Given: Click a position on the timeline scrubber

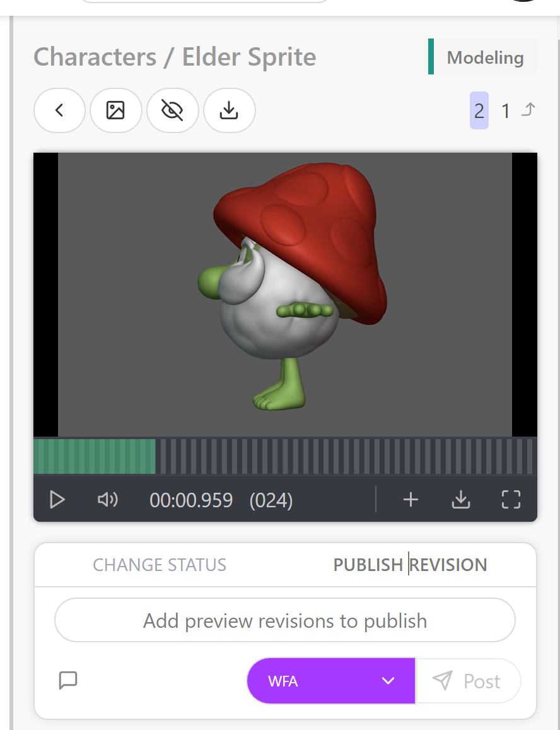Looking at the screenshot, I should pos(284,456).
